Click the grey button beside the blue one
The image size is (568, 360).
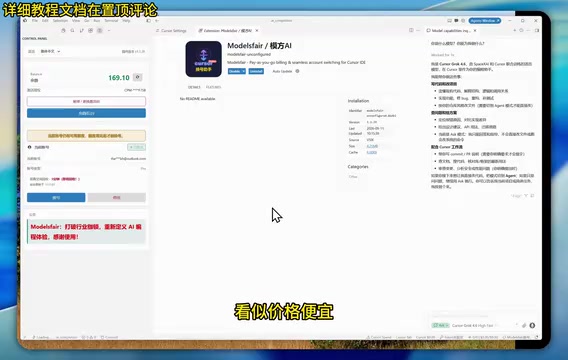116,197
